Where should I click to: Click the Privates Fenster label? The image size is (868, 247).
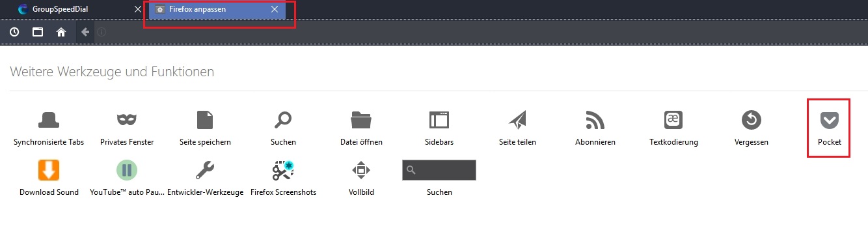pyautogui.click(x=127, y=142)
